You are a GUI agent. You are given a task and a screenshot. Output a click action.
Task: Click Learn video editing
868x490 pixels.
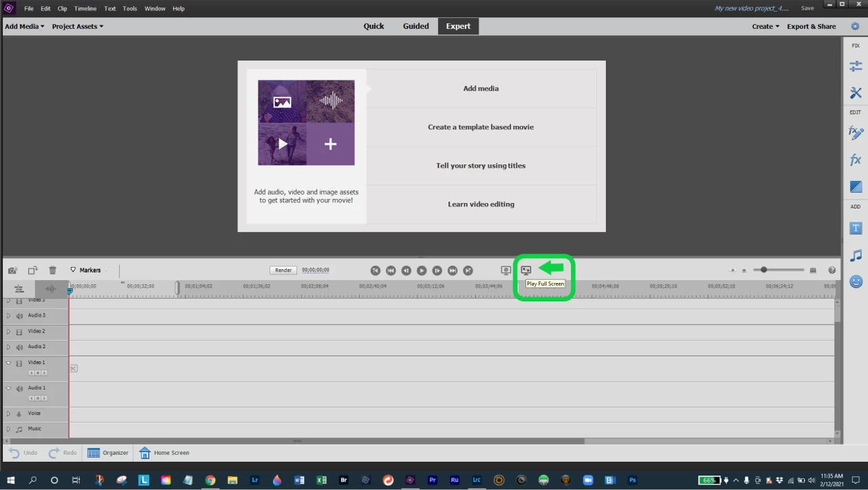[x=481, y=204]
